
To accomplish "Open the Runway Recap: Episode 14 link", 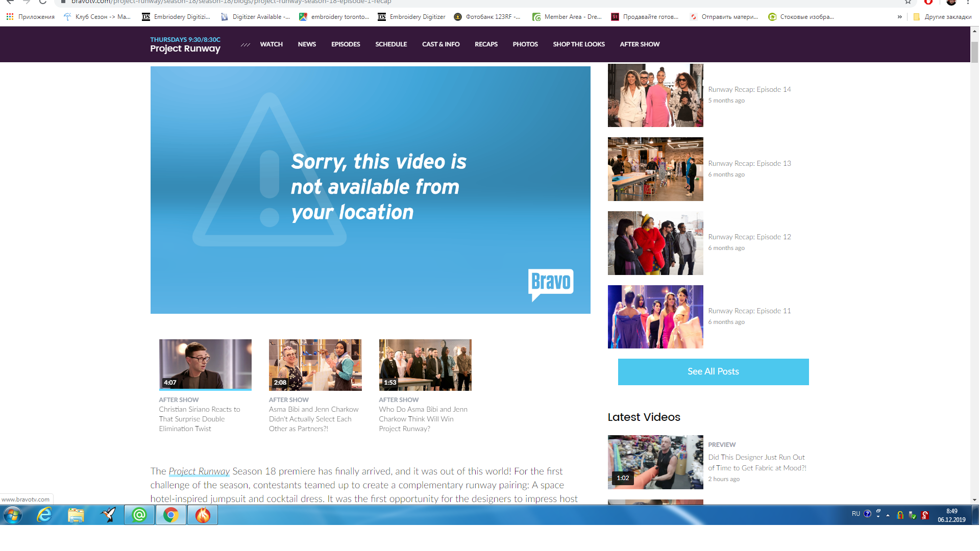I will [749, 89].
